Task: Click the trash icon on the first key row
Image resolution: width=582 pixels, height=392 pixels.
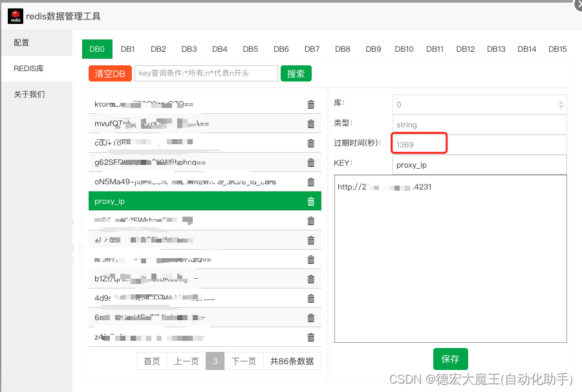Action: 310,104
